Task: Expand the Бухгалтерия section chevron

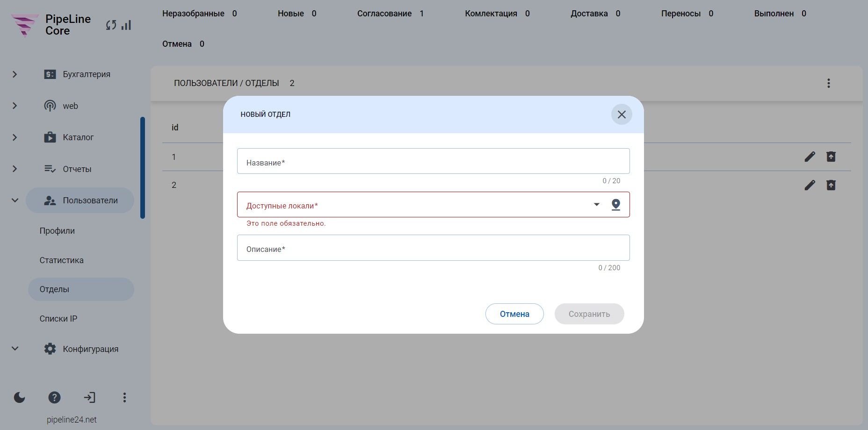Action: point(15,74)
